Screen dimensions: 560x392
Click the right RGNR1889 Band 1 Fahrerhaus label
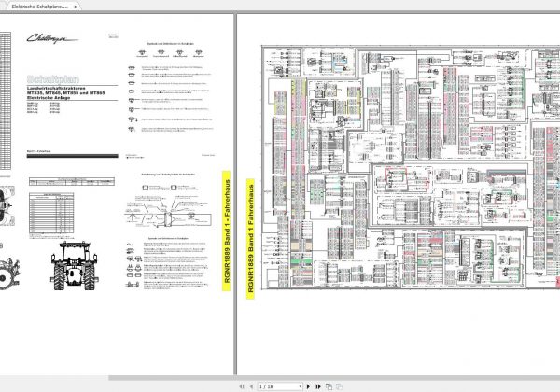tap(250, 239)
